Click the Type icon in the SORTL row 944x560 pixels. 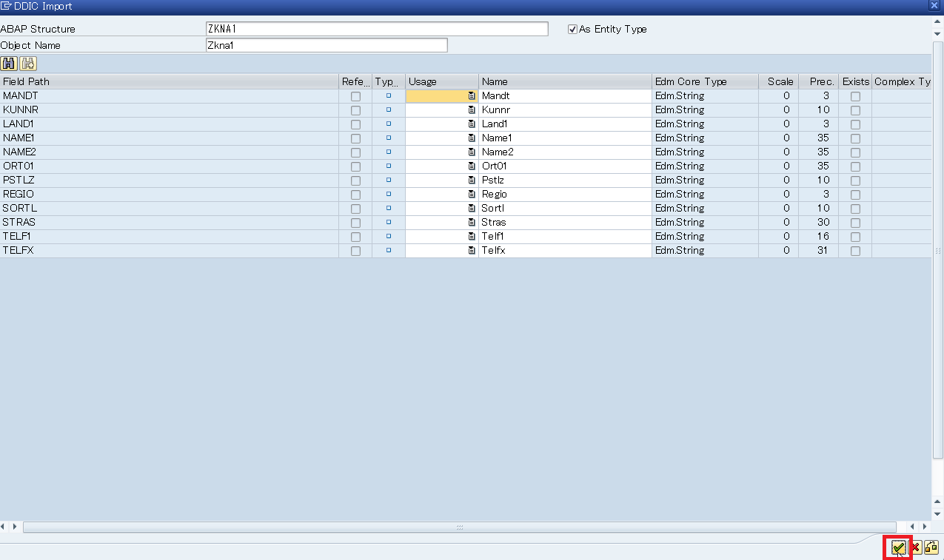tap(389, 209)
